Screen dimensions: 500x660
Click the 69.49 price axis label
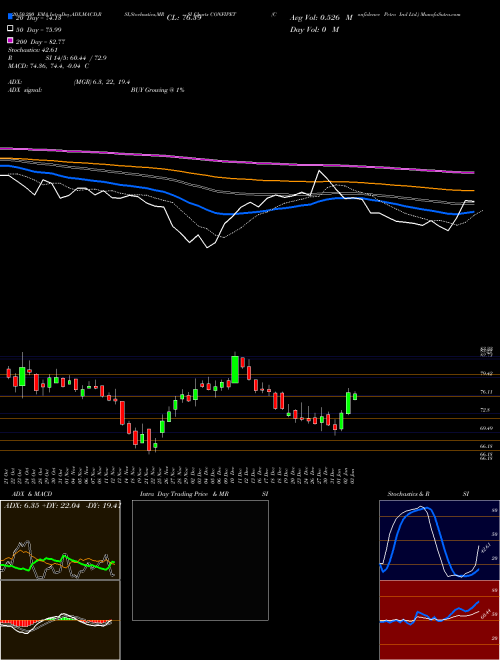tap(487, 428)
